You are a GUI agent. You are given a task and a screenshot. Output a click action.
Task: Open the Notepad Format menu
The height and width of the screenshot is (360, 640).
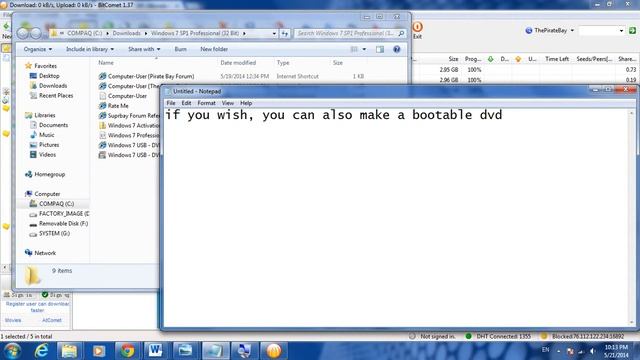tap(206, 103)
